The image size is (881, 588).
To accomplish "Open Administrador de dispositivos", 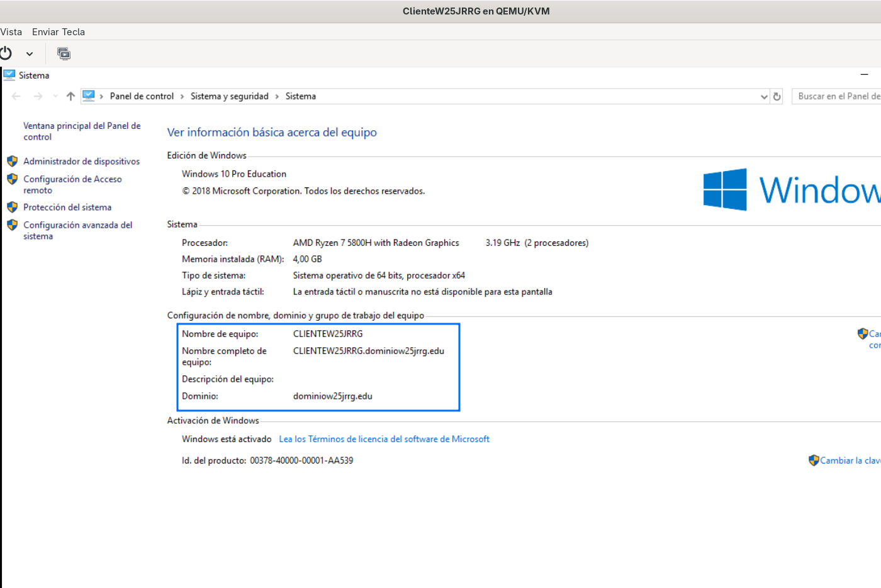I will (82, 162).
